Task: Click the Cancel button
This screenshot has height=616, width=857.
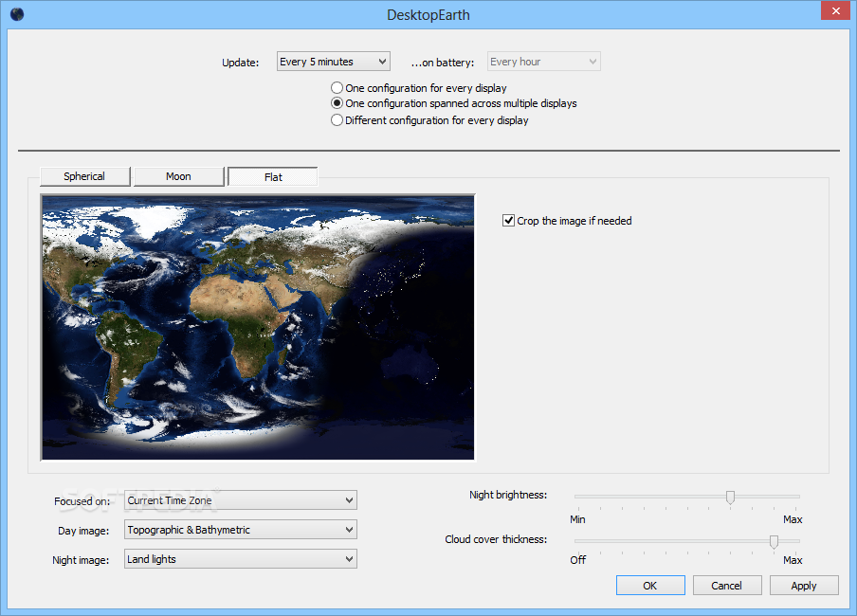Action: [727, 586]
